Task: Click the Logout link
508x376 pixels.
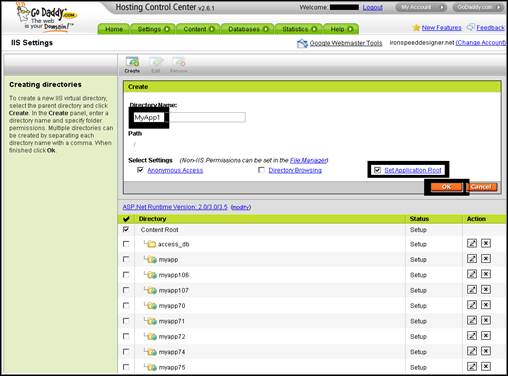Action: point(373,7)
